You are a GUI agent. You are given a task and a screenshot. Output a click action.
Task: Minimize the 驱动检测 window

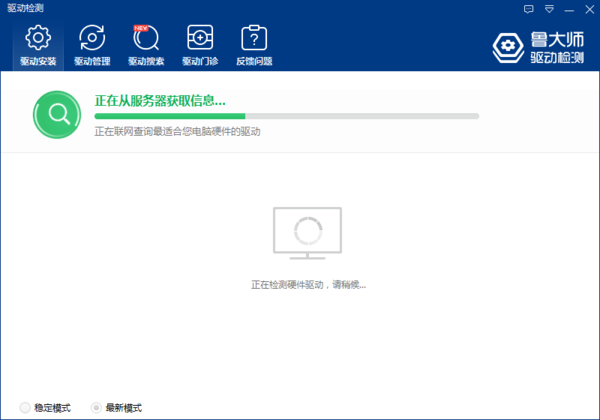point(567,8)
